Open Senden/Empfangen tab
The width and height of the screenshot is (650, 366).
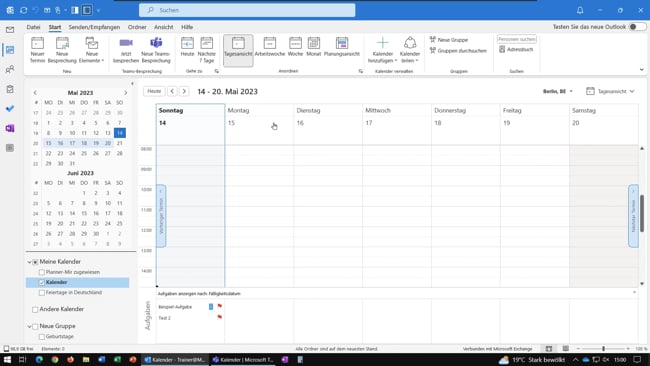coord(94,27)
